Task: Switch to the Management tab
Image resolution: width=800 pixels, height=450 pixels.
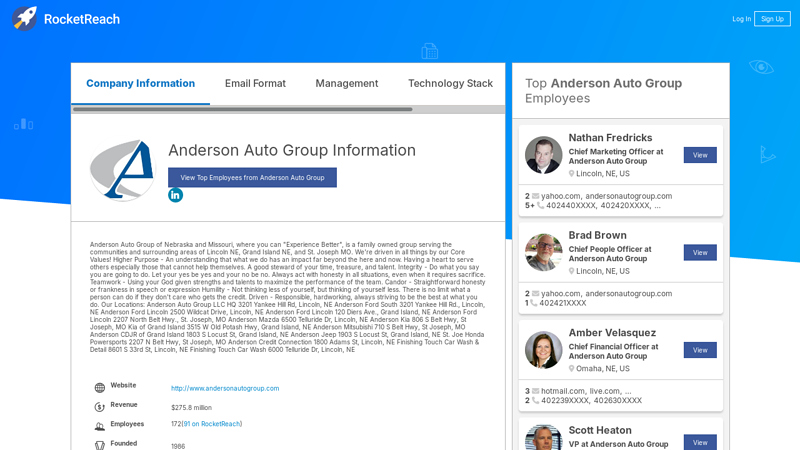Action: (346, 83)
